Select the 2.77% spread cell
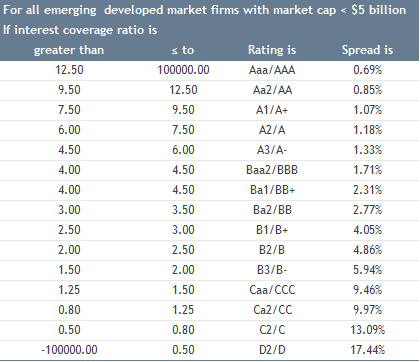Image resolution: width=420 pixels, height=362 pixels. (367, 210)
